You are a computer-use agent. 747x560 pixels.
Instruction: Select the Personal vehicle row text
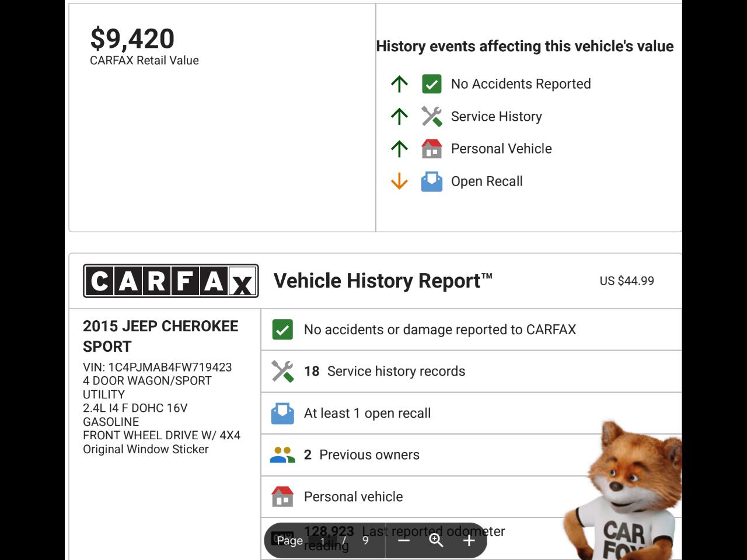point(354,497)
